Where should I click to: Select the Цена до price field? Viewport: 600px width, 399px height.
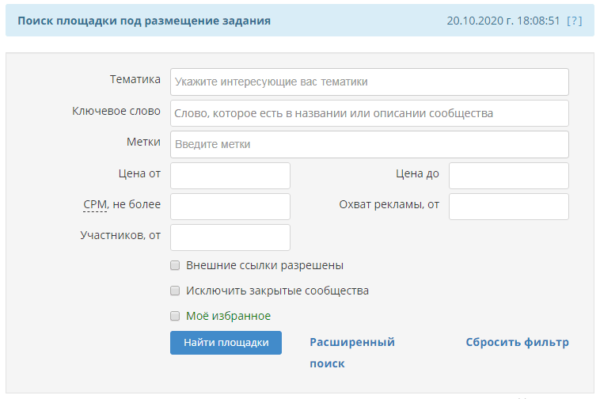[x=509, y=176]
